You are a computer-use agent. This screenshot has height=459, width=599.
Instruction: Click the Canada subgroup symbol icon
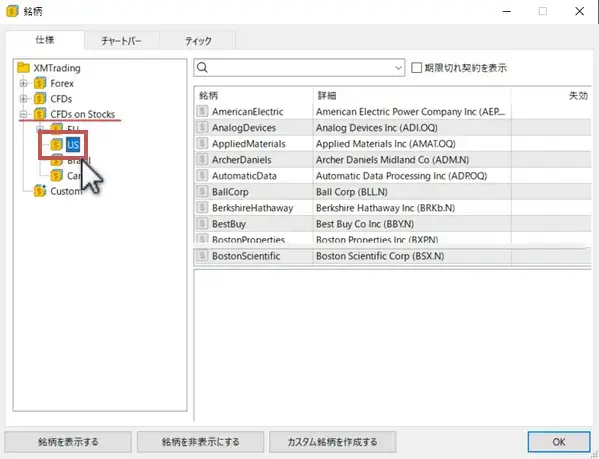57,175
